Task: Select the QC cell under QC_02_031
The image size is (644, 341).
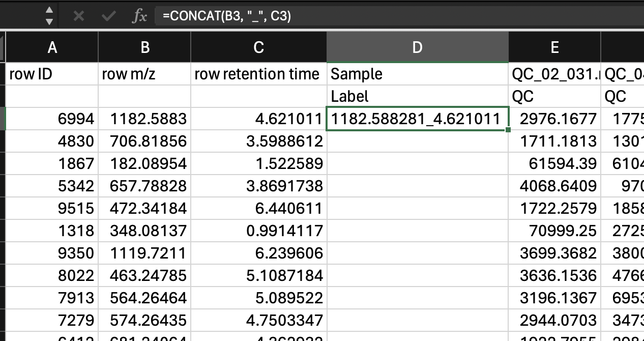Action: coord(554,96)
